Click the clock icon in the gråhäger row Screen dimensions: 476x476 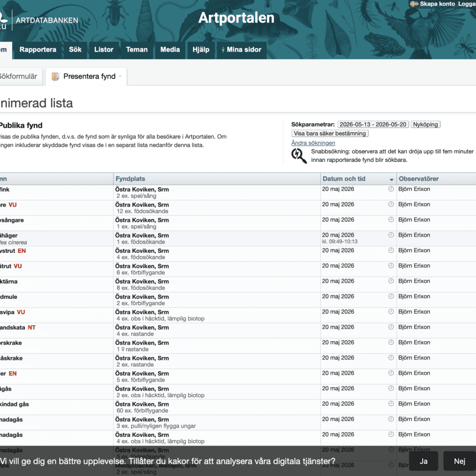click(391, 235)
